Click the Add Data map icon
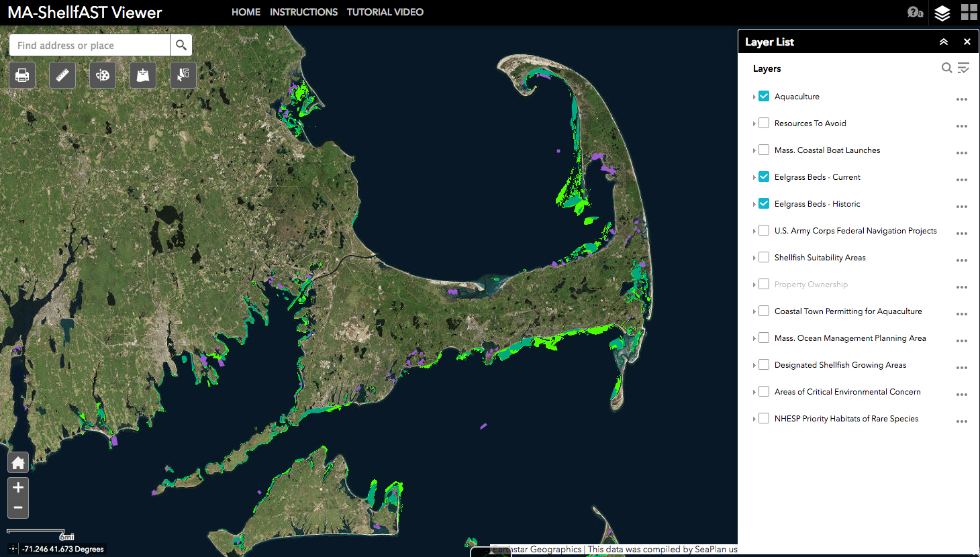Viewport: 980px width, 557px height. coord(143,75)
